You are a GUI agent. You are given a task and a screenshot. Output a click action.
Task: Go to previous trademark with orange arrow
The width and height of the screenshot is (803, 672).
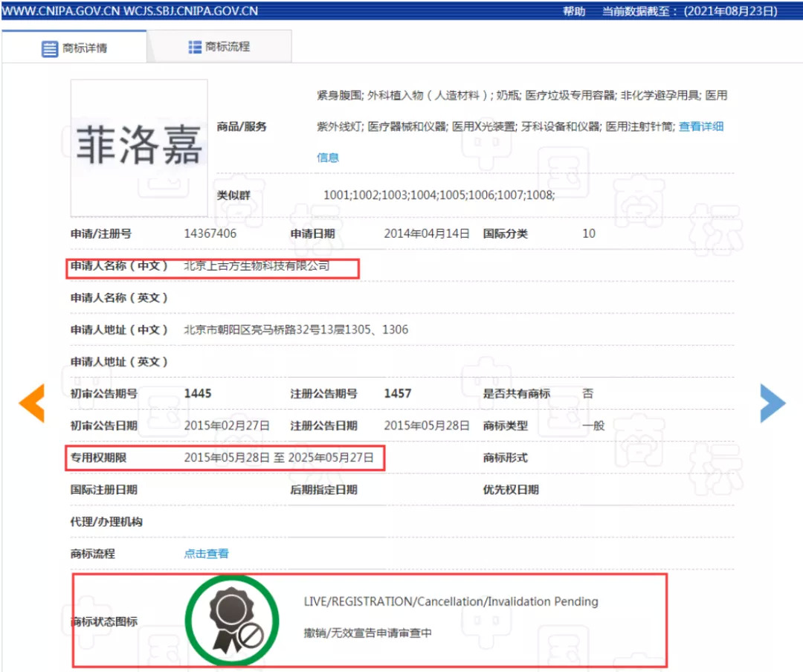[32, 404]
